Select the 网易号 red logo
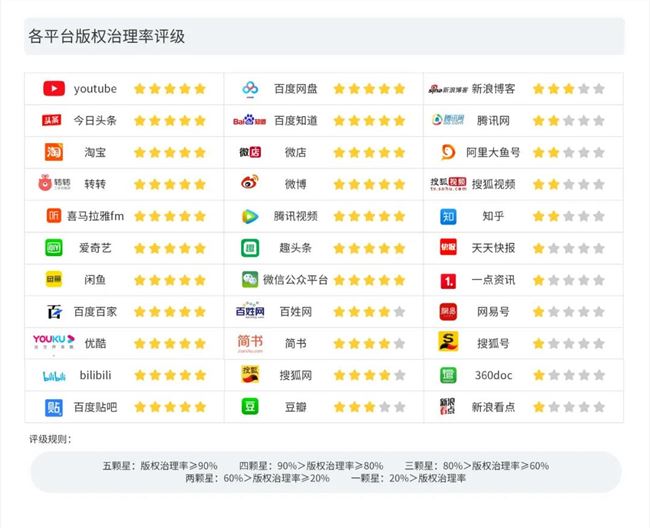This screenshot has width=650, height=528. tap(448, 312)
